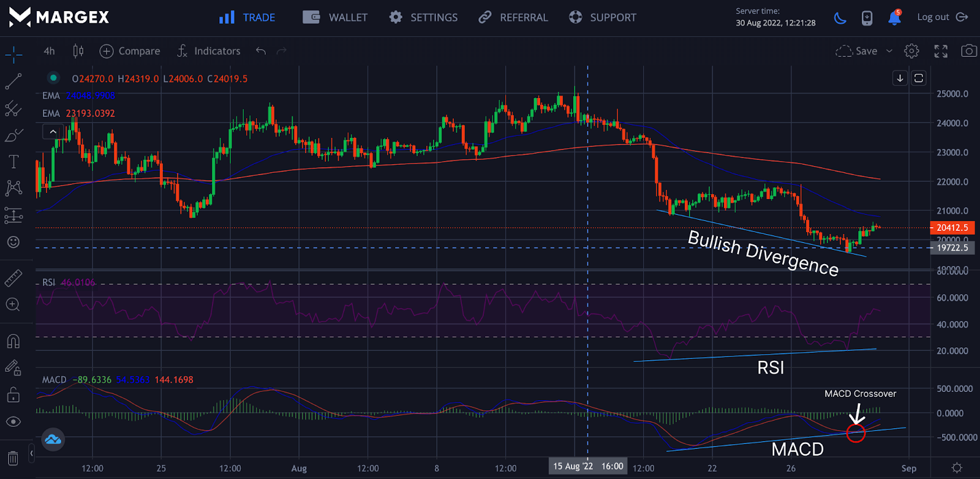The height and width of the screenshot is (479, 980).
Task: Click the zoom in magnifier tool
Action: click(13, 304)
